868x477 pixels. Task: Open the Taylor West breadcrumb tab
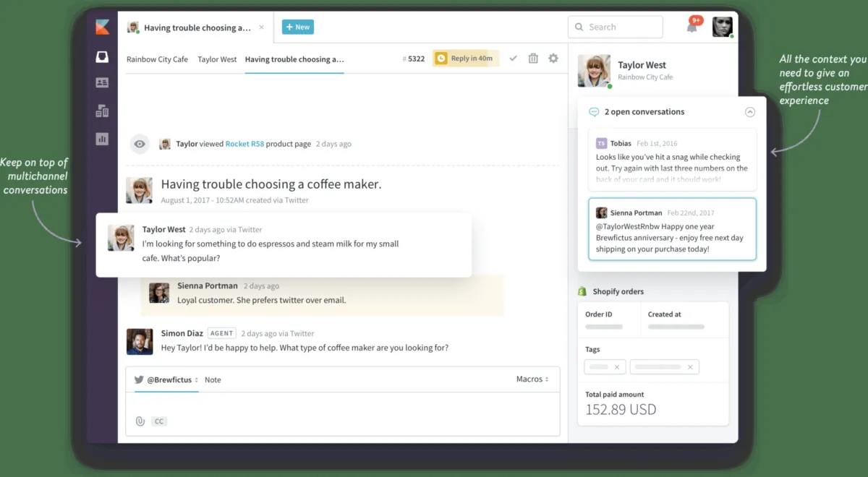tap(217, 59)
